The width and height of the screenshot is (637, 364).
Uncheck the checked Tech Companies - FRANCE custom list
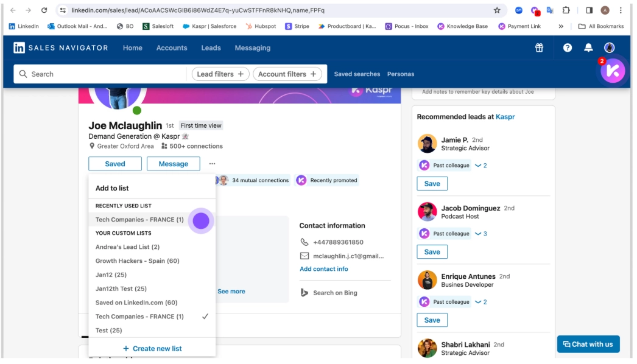coord(152,317)
